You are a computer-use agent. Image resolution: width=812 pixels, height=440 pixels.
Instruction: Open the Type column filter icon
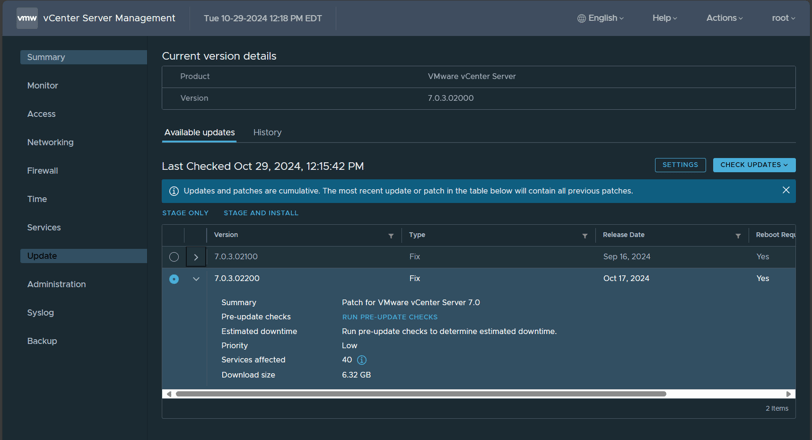pyautogui.click(x=585, y=236)
